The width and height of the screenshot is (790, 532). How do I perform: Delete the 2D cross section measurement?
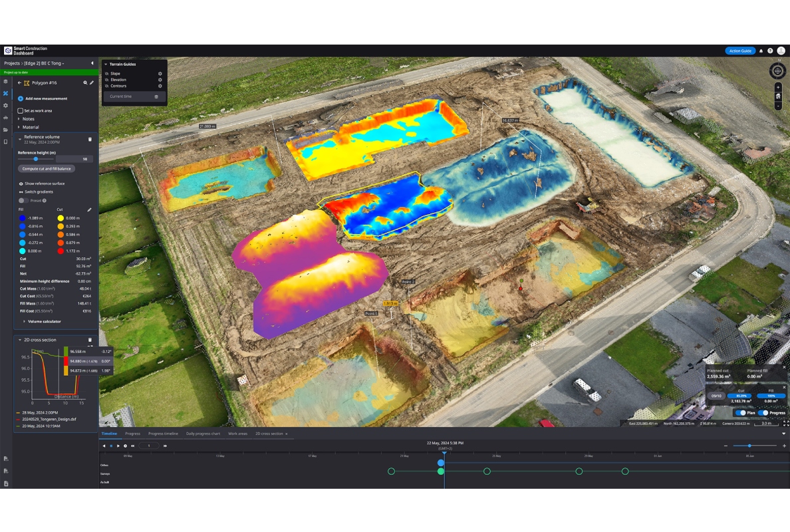pyautogui.click(x=90, y=340)
